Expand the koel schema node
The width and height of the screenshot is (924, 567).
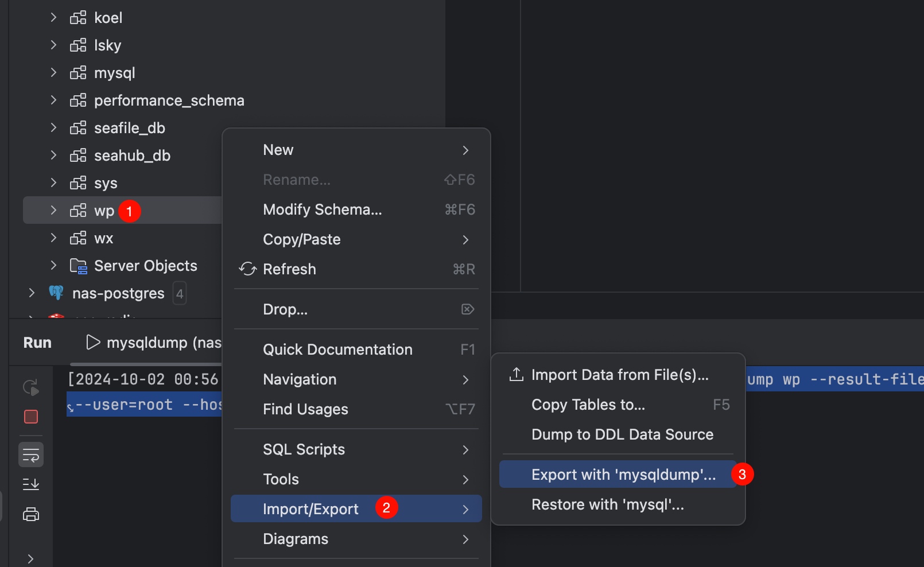[x=53, y=18]
